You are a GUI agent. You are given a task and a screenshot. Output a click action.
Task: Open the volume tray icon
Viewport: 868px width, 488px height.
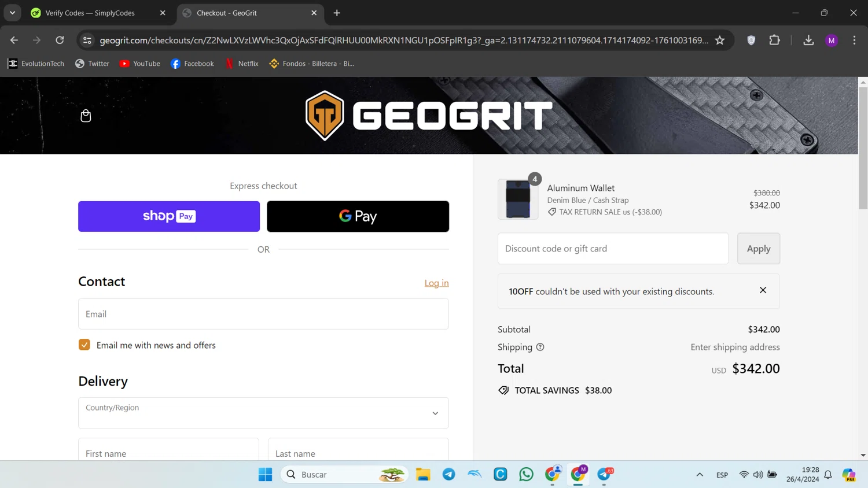(757, 475)
